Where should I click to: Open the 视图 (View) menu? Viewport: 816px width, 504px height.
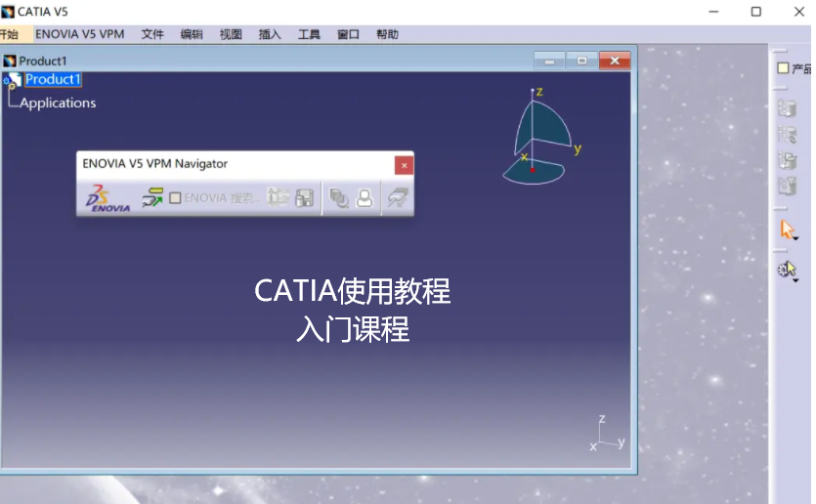[231, 34]
